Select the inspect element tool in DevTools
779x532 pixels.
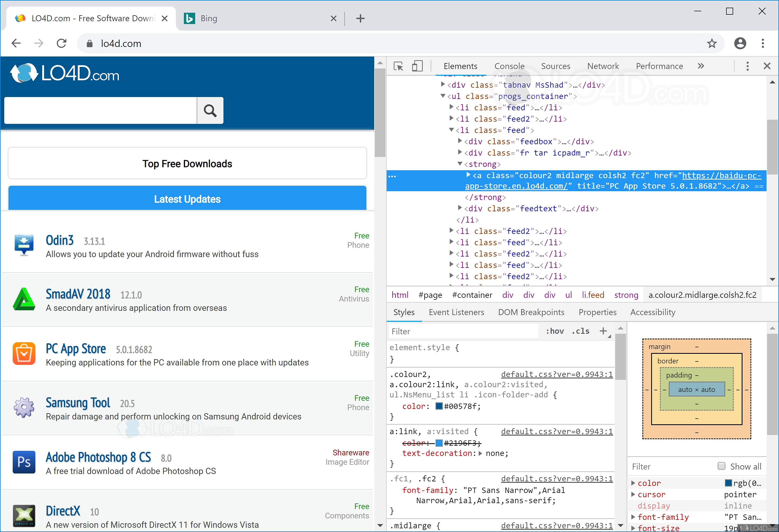pyautogui.click(x=399, y=66)
